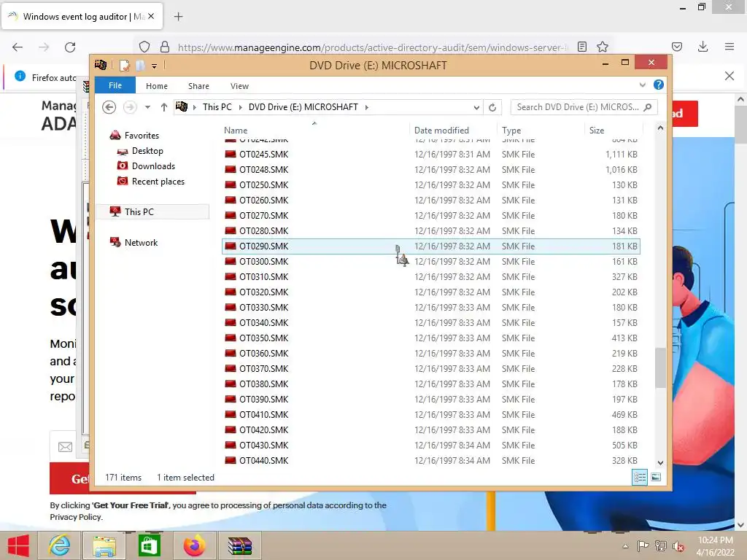Click the New Folder quick access icon
This screenshot has width=747, height=560.
(x=140, y=65)
